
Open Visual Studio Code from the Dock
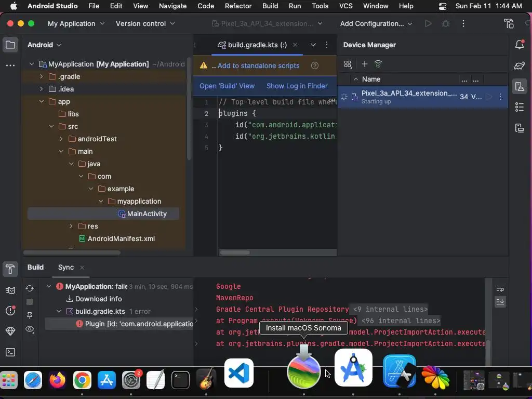pos(239,373)
